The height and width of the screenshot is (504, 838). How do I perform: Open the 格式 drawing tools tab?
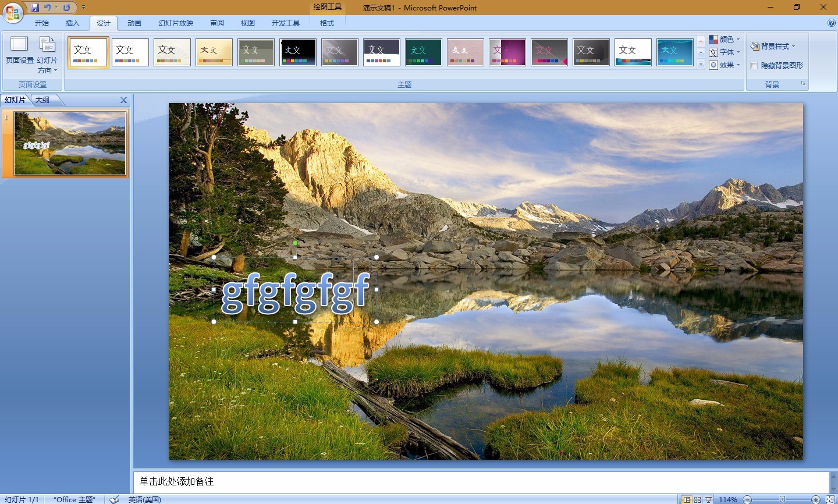click(327, 23)
